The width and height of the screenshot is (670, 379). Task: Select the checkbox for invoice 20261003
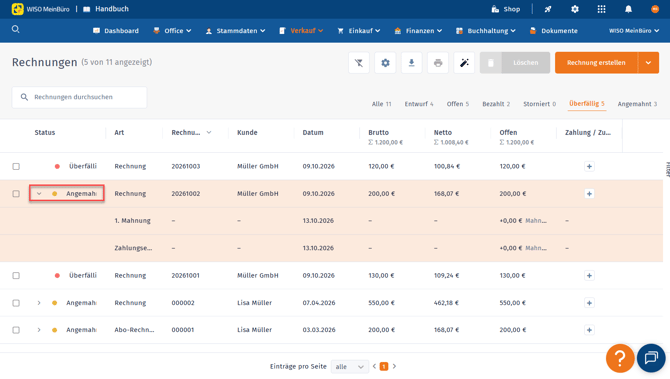pos(16,166)
